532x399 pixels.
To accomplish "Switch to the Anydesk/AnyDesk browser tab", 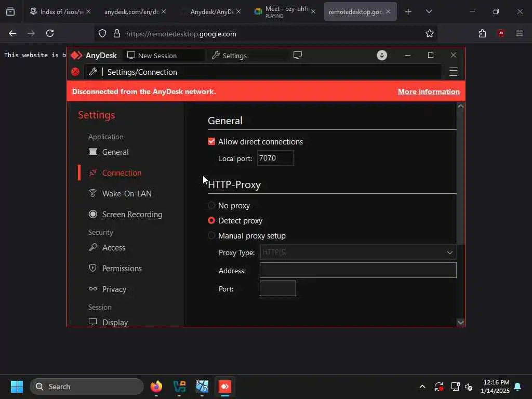I will coord(210,12).
